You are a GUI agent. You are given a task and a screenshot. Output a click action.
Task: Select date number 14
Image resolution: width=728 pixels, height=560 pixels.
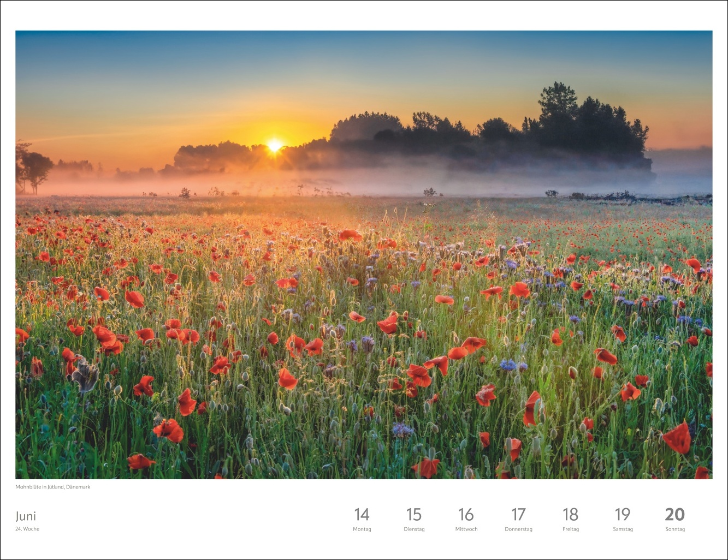coord(362,515)
